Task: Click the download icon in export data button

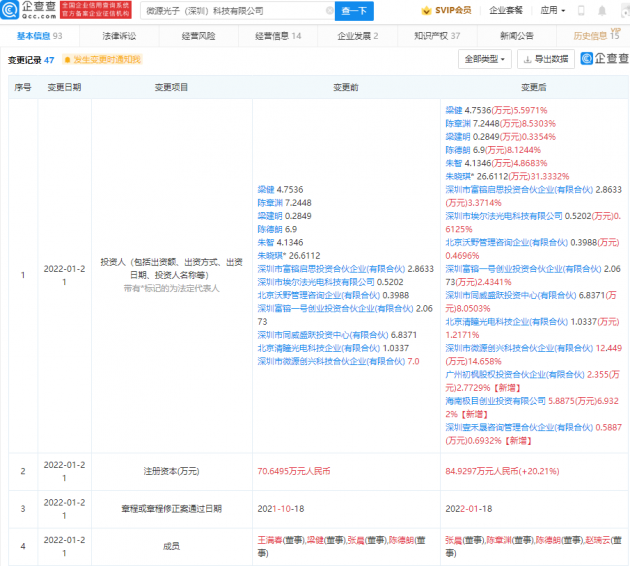Action: [528, 60]
